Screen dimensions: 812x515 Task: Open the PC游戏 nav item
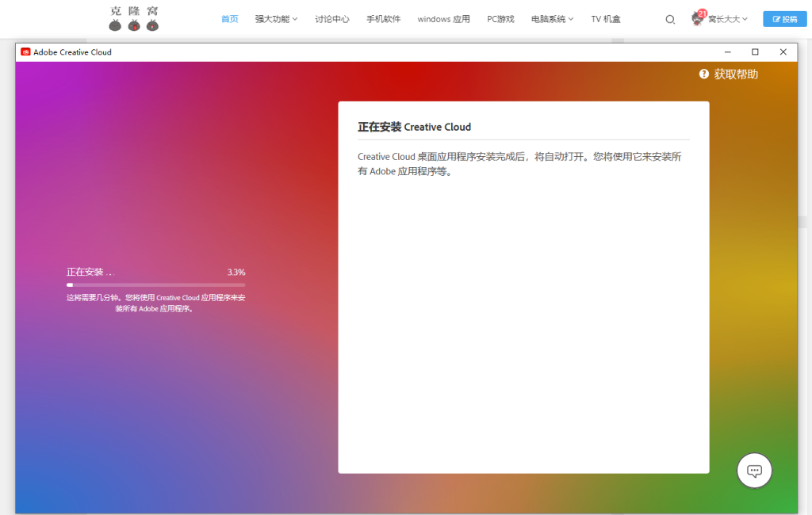500,19
